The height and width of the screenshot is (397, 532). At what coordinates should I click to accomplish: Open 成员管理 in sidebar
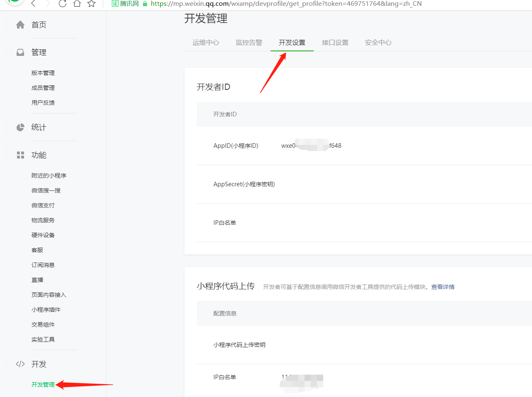click(x=43, y=88)
